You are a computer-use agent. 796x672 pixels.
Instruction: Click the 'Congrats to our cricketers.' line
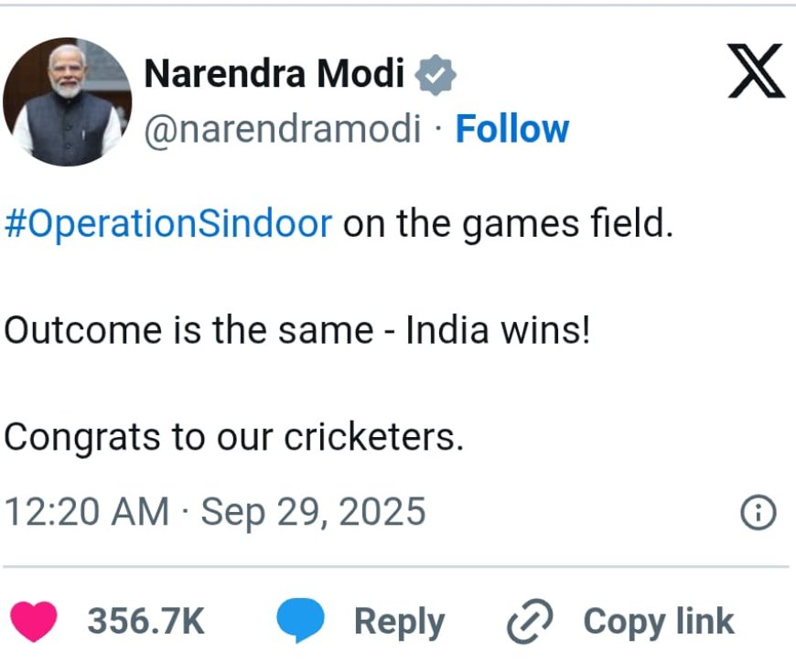[233, 437]
